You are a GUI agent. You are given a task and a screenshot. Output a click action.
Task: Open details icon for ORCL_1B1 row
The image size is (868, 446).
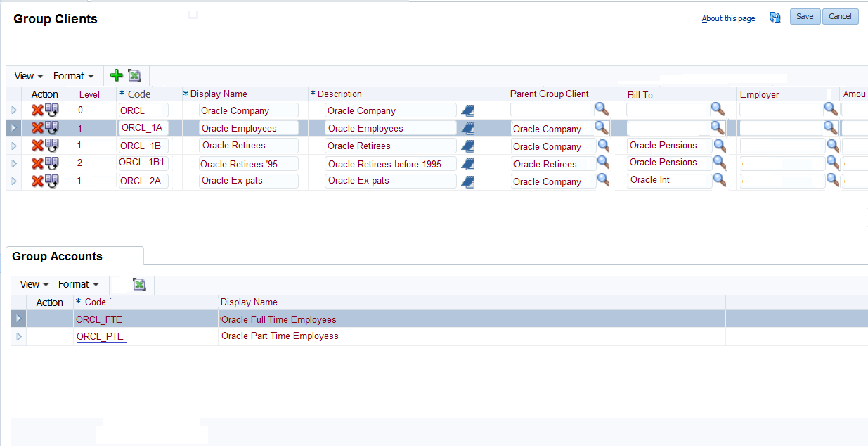(52, 163)
